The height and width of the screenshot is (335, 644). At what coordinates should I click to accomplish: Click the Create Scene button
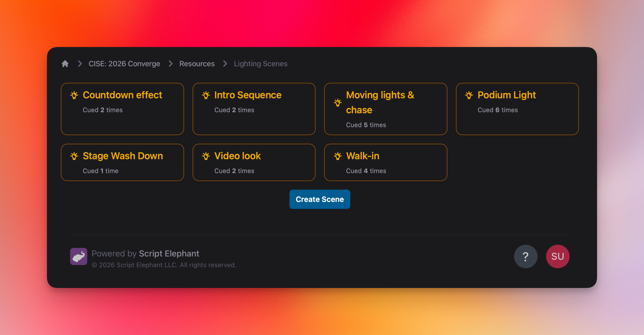(320, 199)
